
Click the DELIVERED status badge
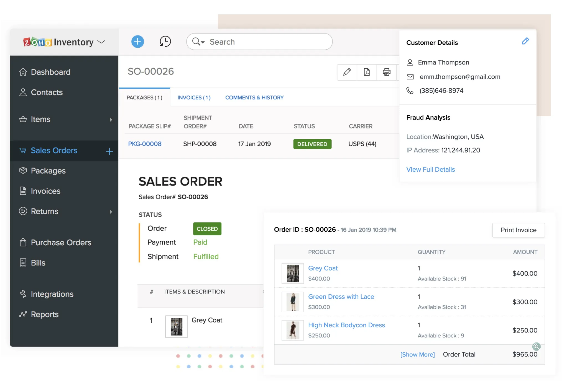coord(312,144)
